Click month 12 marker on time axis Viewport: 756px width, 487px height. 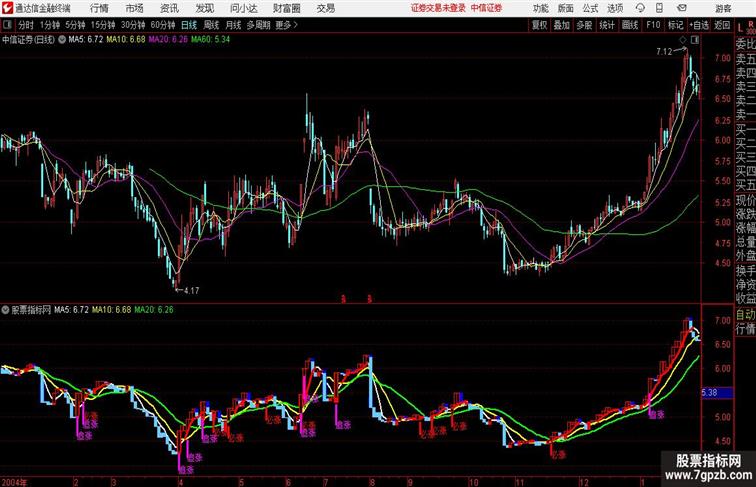(x=584, y=482)
